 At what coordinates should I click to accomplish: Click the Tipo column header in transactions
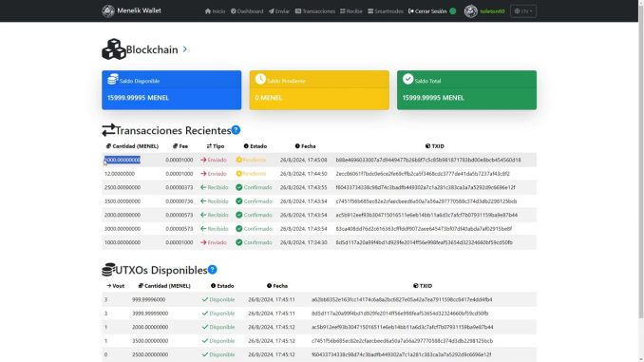click(216, 146)
